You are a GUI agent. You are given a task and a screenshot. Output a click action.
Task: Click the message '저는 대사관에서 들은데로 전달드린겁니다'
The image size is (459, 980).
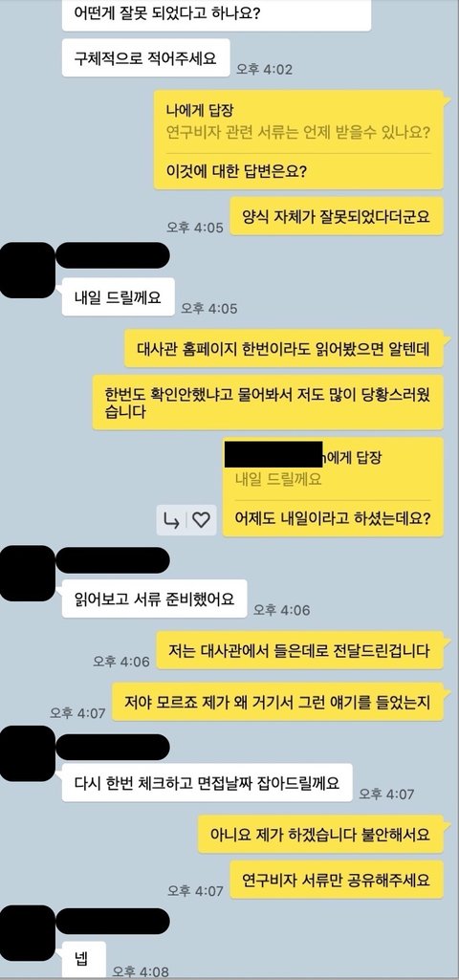point(299,651)
